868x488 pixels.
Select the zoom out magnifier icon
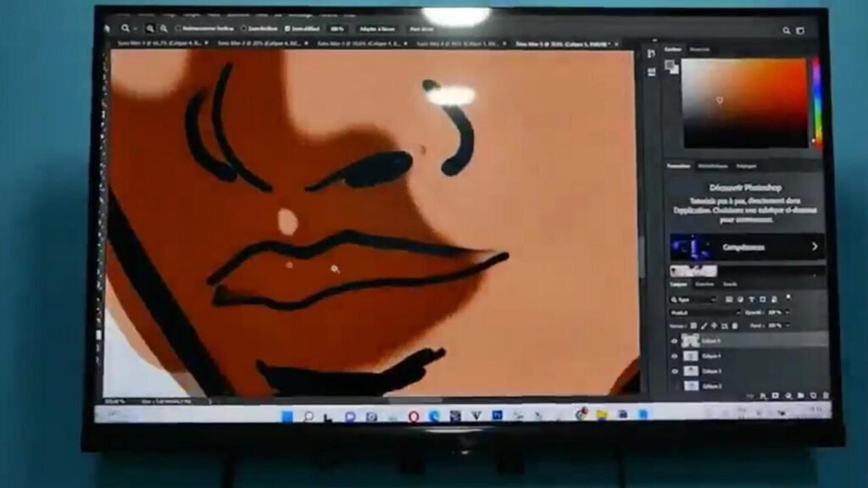[164, 29]
